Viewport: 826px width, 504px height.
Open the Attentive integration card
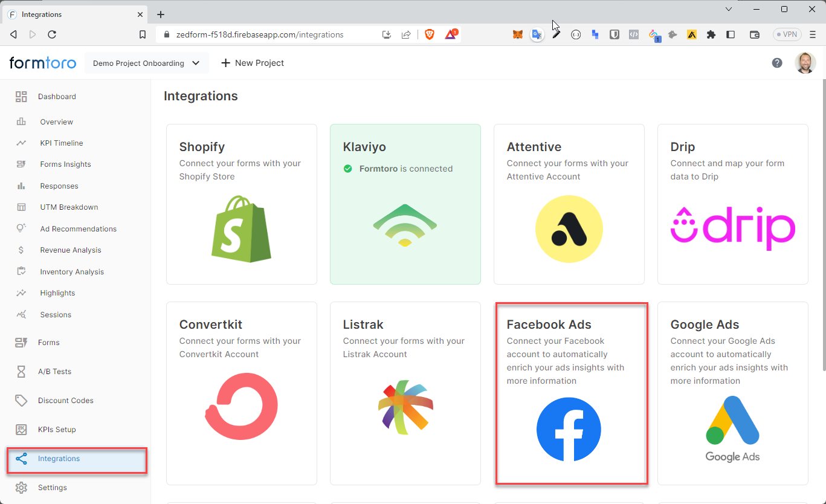click(x=569, y=204)
